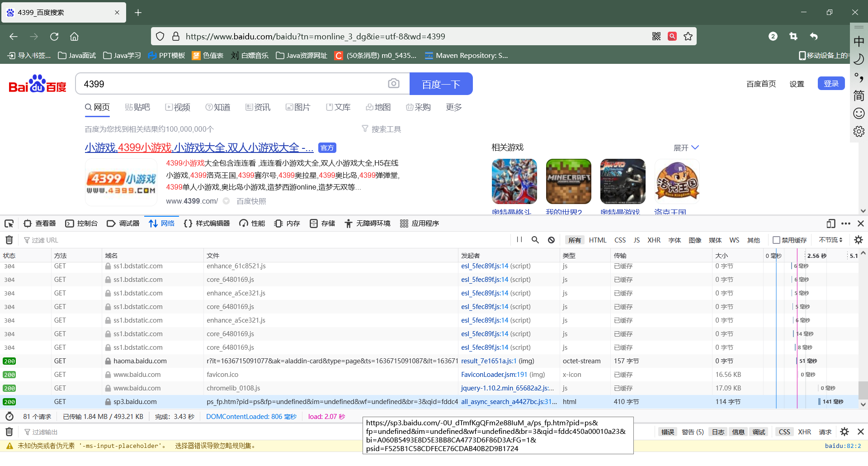Open the Storage tab
Viewport: 868px width, 466px height.
(x=322, y=223)
